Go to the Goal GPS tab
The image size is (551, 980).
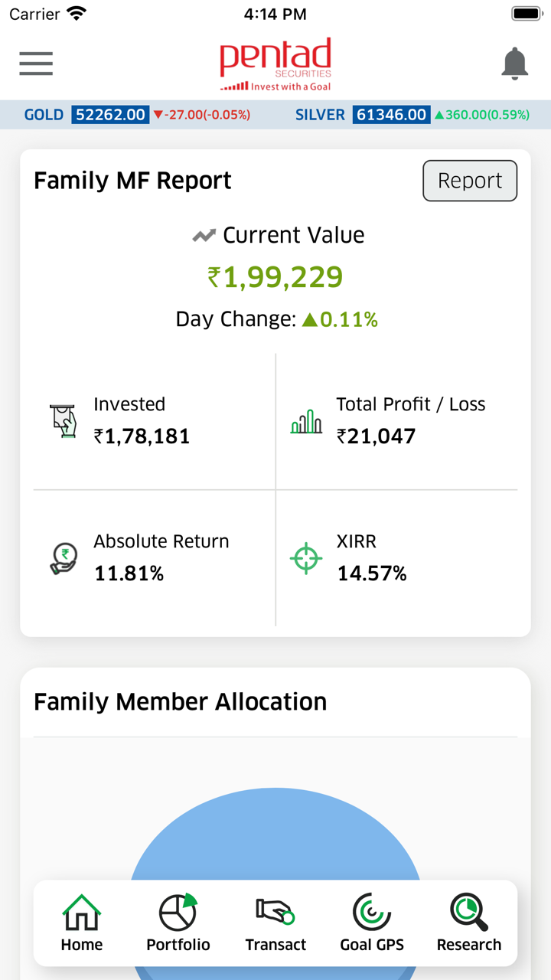[372, 923]
